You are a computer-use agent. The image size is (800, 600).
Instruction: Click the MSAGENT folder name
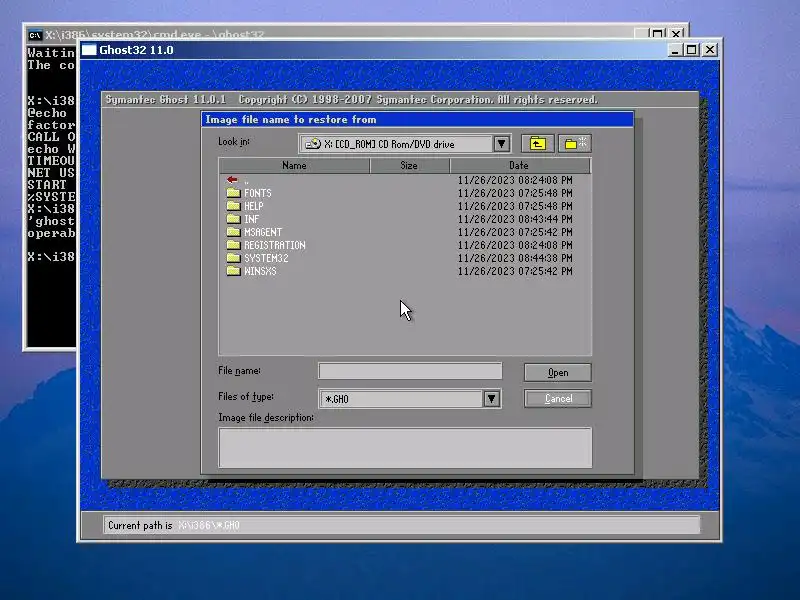[263, 232]
